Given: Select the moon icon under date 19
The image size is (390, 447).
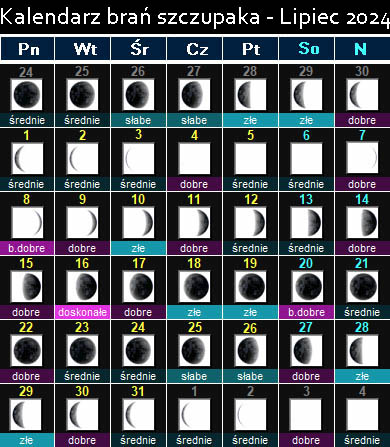Looking at the screenshot, I should [250, 286].
